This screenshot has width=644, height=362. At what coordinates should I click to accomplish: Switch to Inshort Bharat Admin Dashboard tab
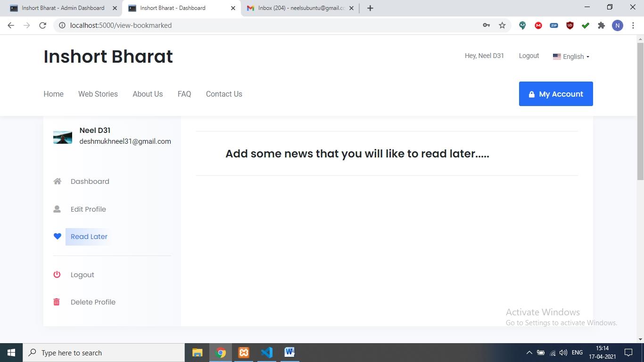point(63,8)
